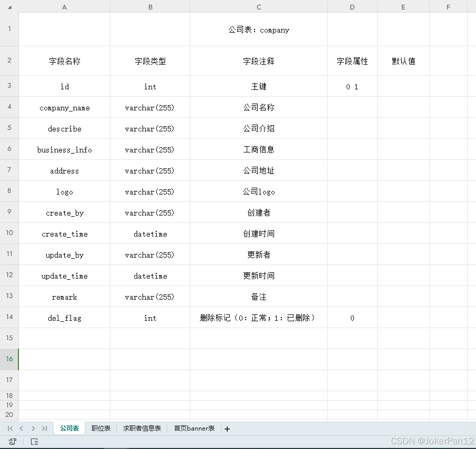Click the '0' attribute cell in del_flag row
Viewport: 476px width, 449px height.
click(x=352, y=318)
